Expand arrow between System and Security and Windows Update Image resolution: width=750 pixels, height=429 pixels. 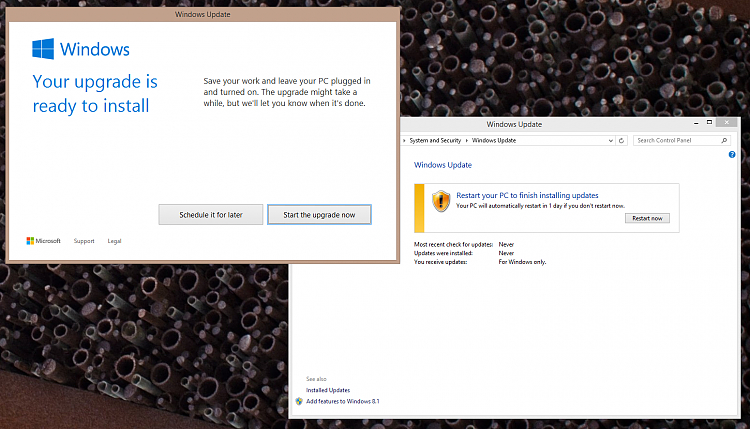click(466, 141)
